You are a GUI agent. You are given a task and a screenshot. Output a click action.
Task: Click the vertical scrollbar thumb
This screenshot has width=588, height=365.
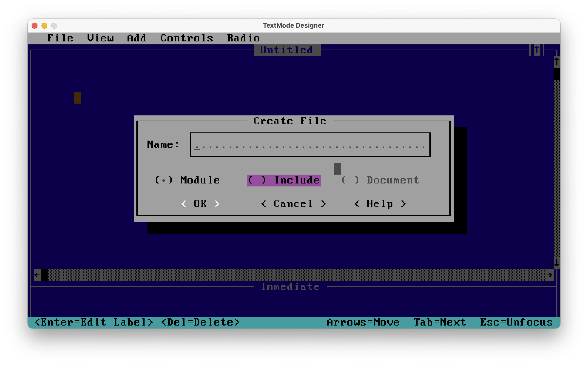pyautogui.click(x=557, y=74)
